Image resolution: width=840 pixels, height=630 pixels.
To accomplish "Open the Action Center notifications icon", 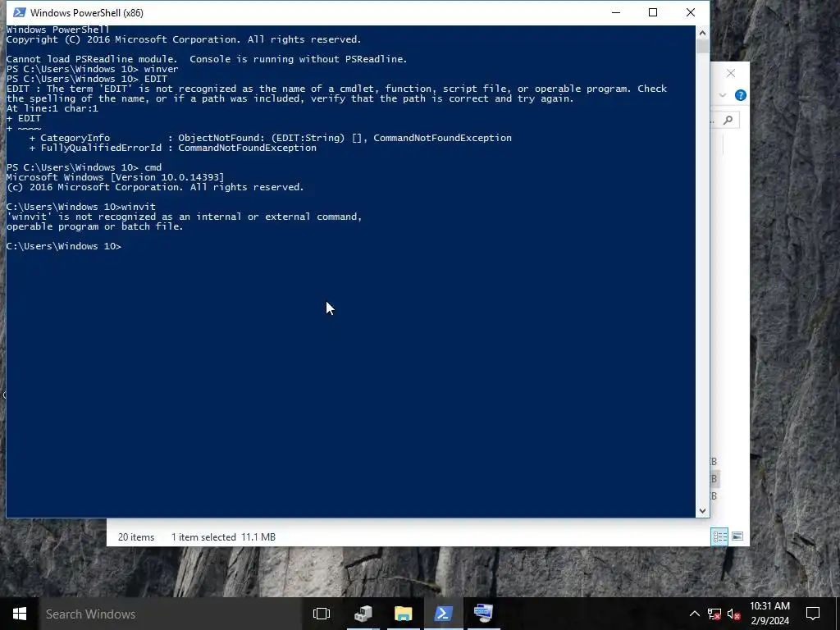I will point(813,614).
